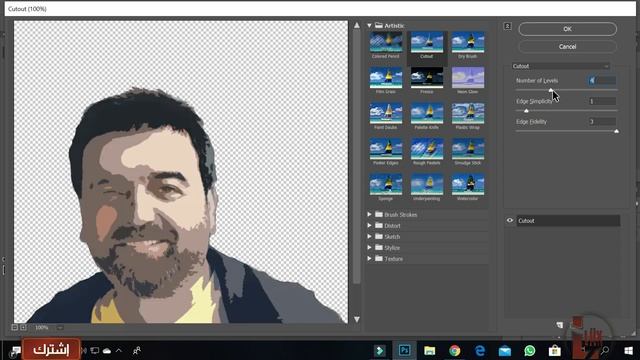
Task: Expand the Stylize filter folder
Action: (x=369, y=247)
